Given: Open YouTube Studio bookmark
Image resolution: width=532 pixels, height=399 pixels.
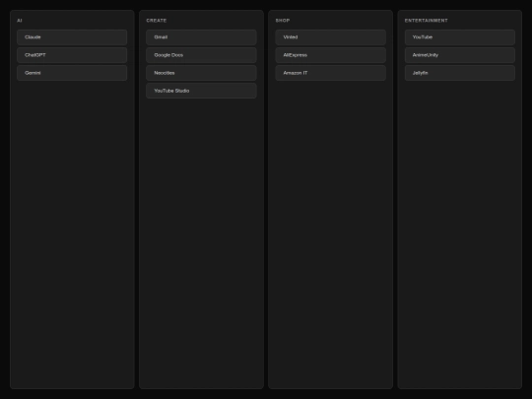Looking at the screenshot, I should pos(201,91).
